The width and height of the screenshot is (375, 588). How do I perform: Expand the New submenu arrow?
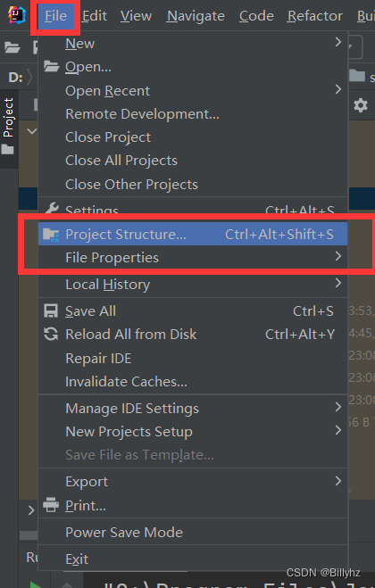point(338,42)
